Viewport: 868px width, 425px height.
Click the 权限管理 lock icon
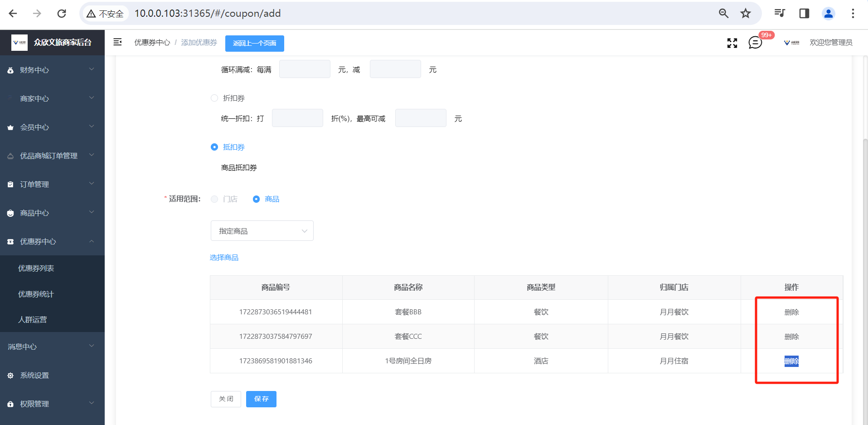pos(10,404)
